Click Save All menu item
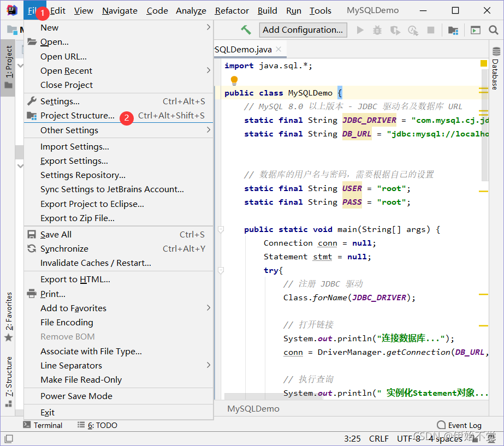 point(118,235)
